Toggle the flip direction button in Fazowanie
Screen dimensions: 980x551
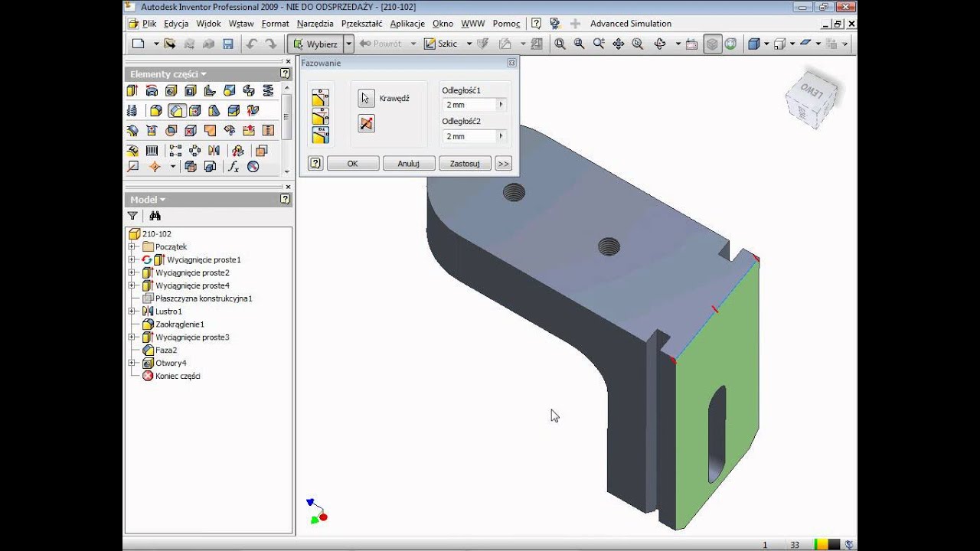367,123
